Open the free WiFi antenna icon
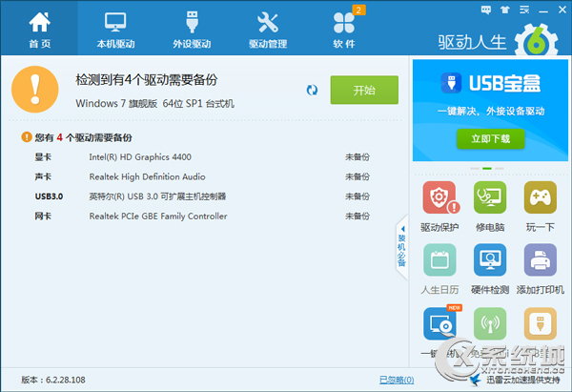 pos(490,323)
